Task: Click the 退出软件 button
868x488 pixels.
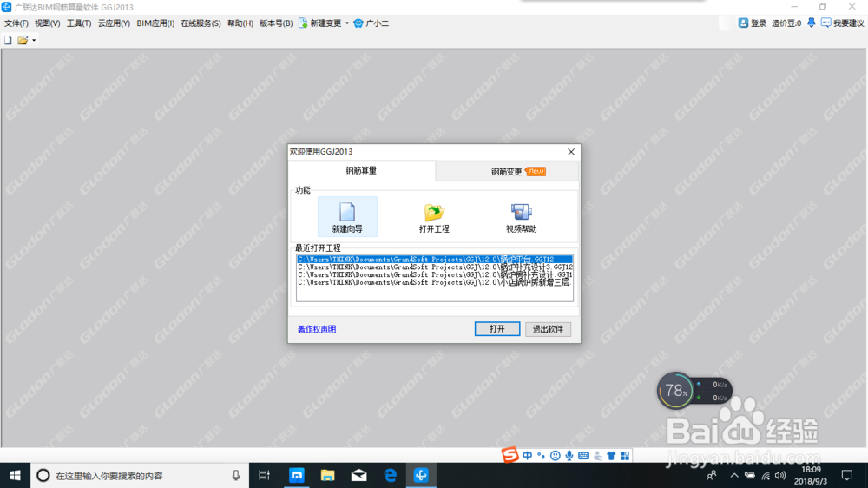Action: [x=548, y=329]
